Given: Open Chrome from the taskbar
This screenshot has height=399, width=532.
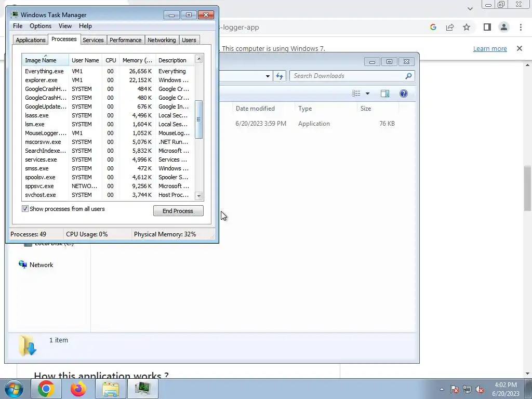Looking at the screenshot, I should [x=46, y=389].
